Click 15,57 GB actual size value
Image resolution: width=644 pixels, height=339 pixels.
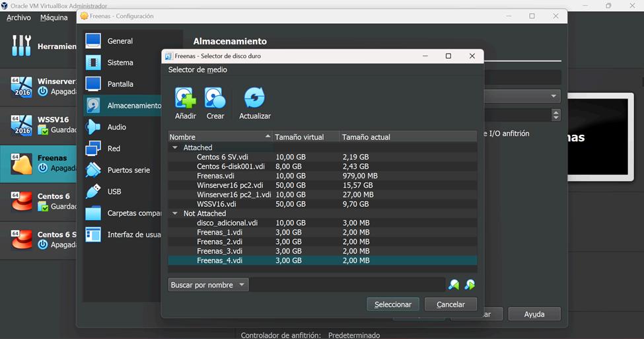coord(358,185)
